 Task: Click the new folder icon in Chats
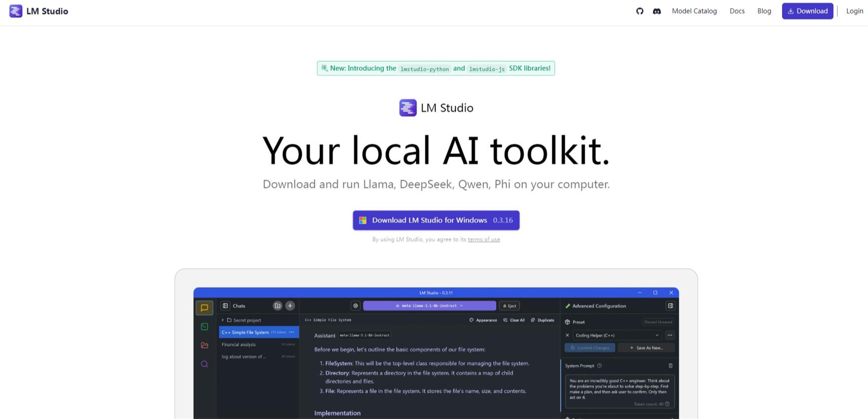(277, 306)
